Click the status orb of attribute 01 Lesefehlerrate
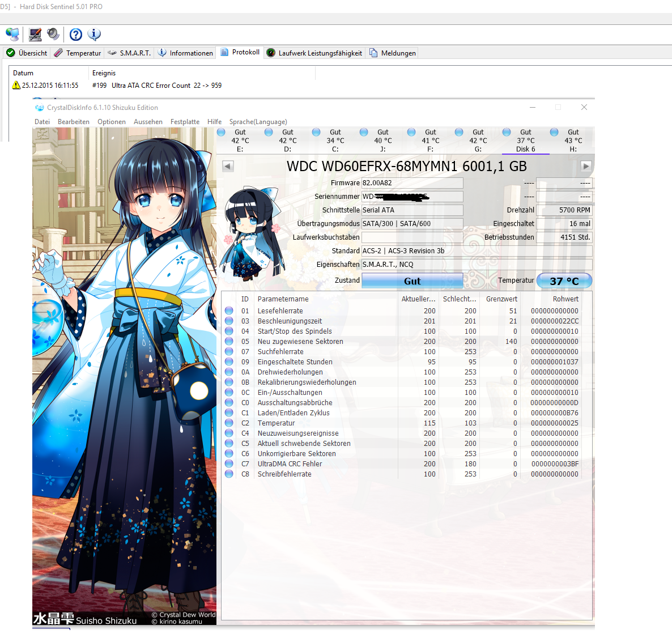Image resolution: width=672 pixels, height=638 pixels. point(229,311)
